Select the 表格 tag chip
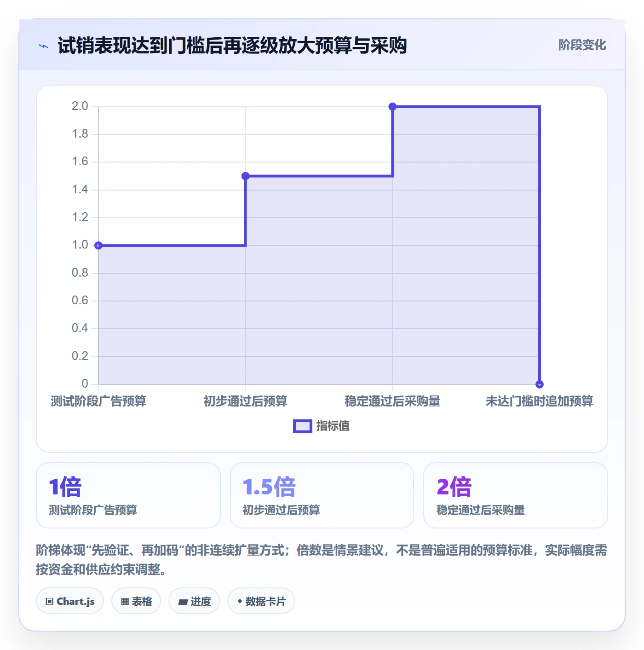Viewport: 644px width, 650px height. click(x=136, y=601)
